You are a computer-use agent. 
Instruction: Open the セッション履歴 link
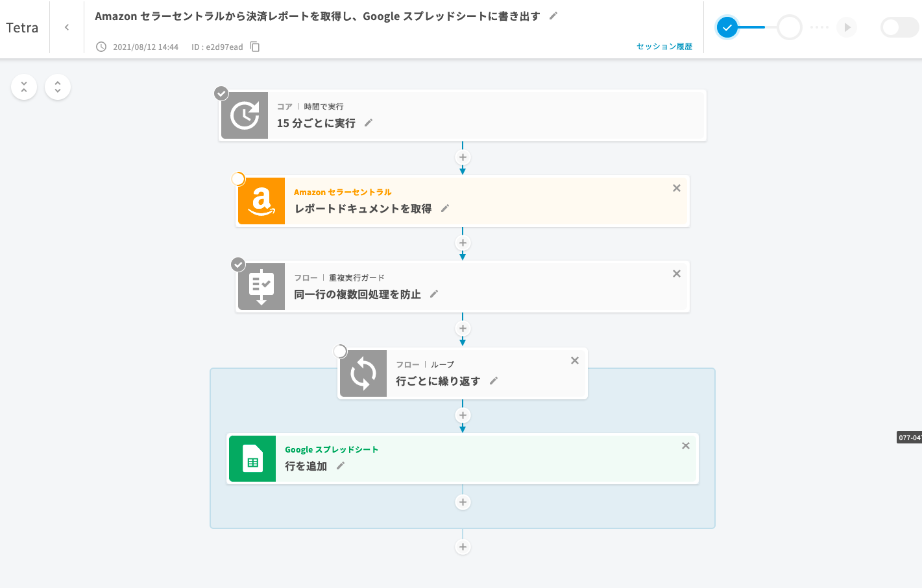click(664, 47)
